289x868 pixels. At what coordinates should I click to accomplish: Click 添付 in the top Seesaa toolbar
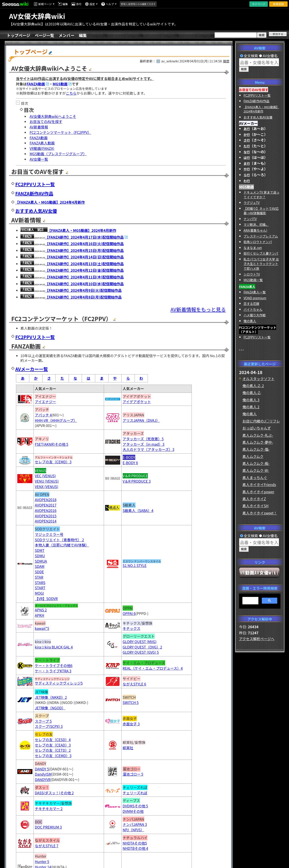tap(76, 4)
